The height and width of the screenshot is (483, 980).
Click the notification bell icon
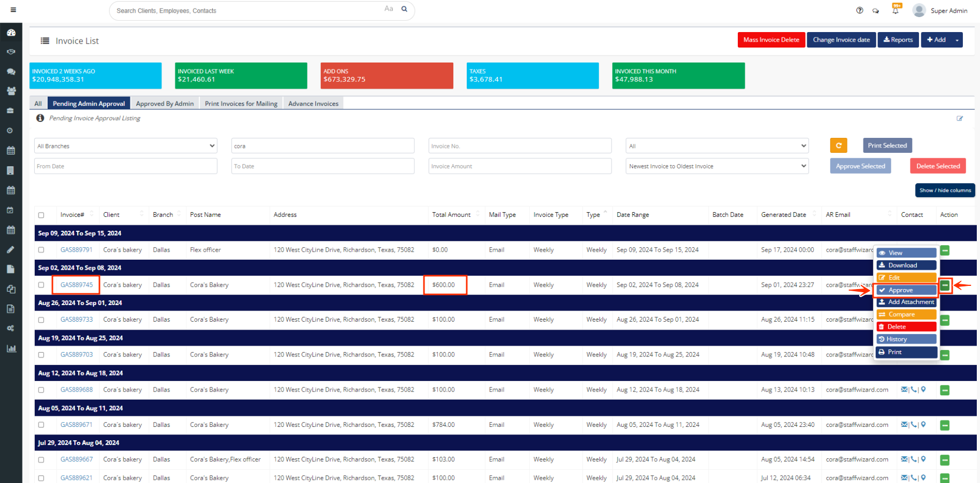[896, 10]
